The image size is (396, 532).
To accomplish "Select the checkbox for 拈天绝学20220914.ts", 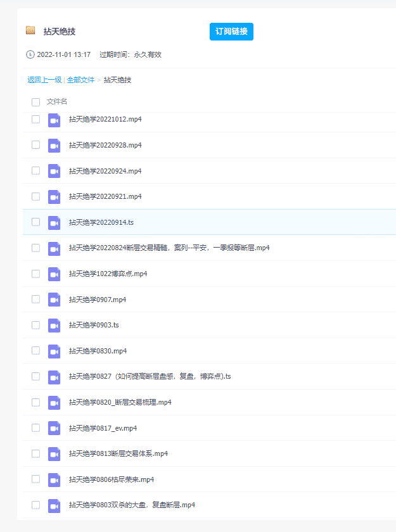I will click(x=35, y=222).
